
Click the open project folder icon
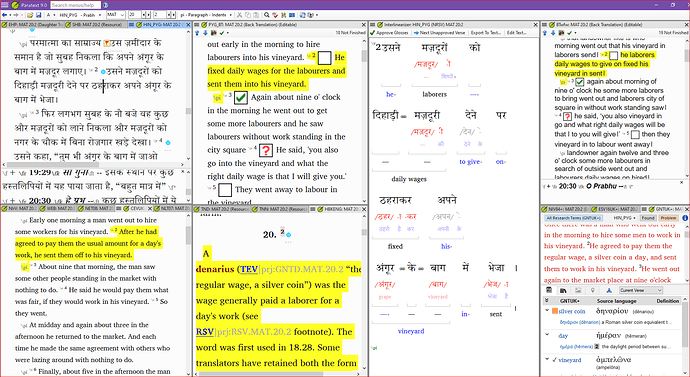pyautogui.click(x=30, y=15)
